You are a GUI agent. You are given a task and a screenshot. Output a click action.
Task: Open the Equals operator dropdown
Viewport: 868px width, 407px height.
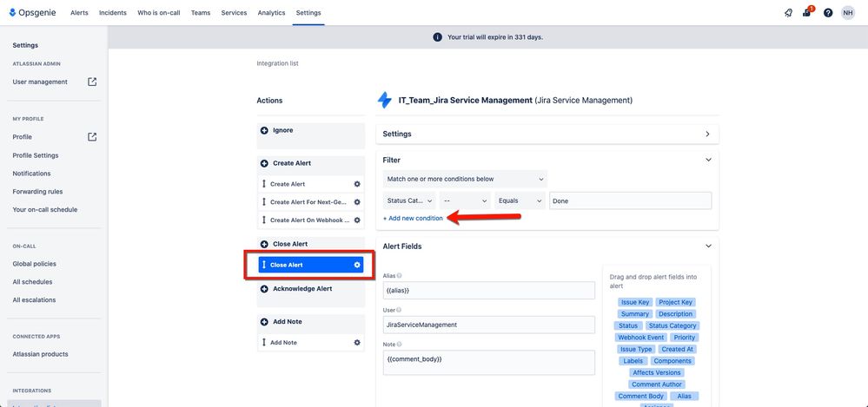[x=520, y=200]
